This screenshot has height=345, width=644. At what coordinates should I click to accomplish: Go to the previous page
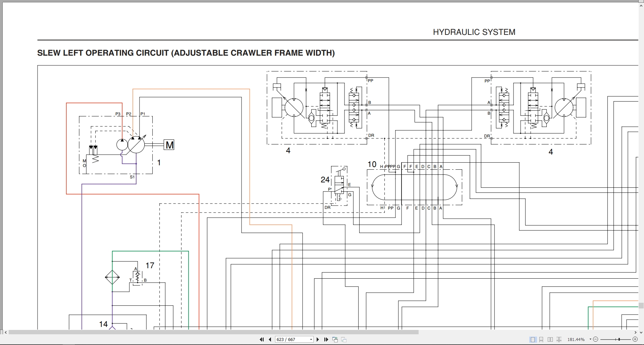tap(270, 339)
